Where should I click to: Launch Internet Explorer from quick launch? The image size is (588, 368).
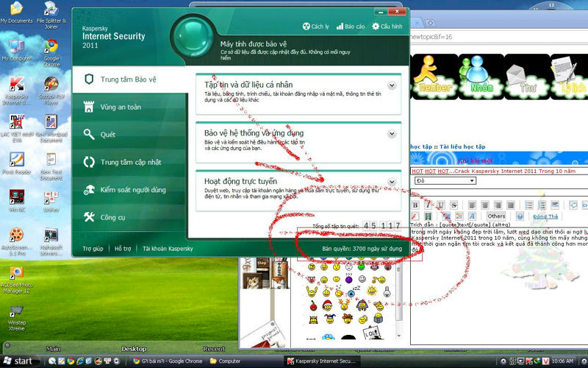(x=80, y=361)
